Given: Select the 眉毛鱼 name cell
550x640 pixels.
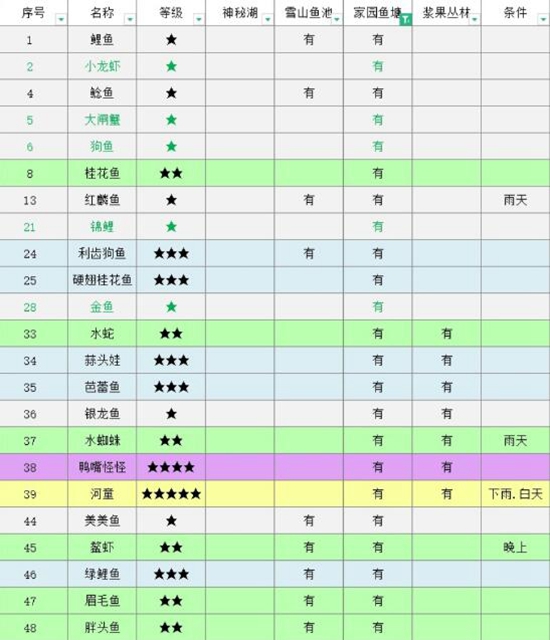Looking at the screenshot, I should click(102, 601).
